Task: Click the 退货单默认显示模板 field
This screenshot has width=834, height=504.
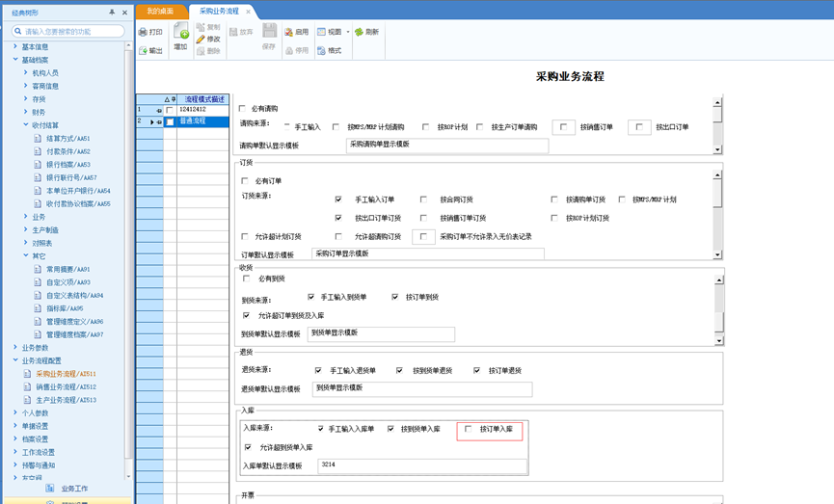Action: coord(421,389)
